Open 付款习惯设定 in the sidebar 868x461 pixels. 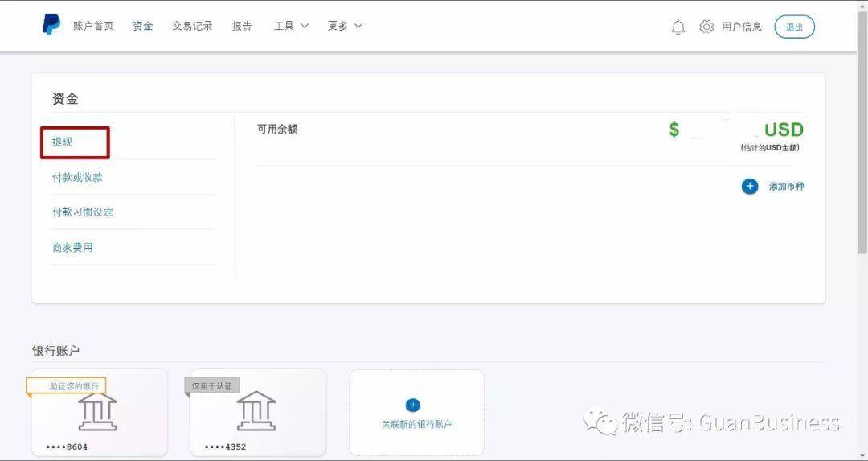pyautogui.click(x=83, y=212)
